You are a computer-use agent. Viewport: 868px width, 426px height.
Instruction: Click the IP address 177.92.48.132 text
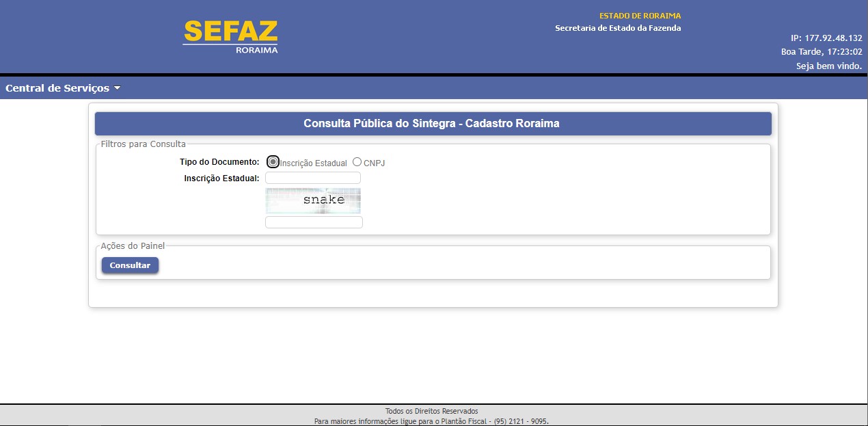point(826,38)
